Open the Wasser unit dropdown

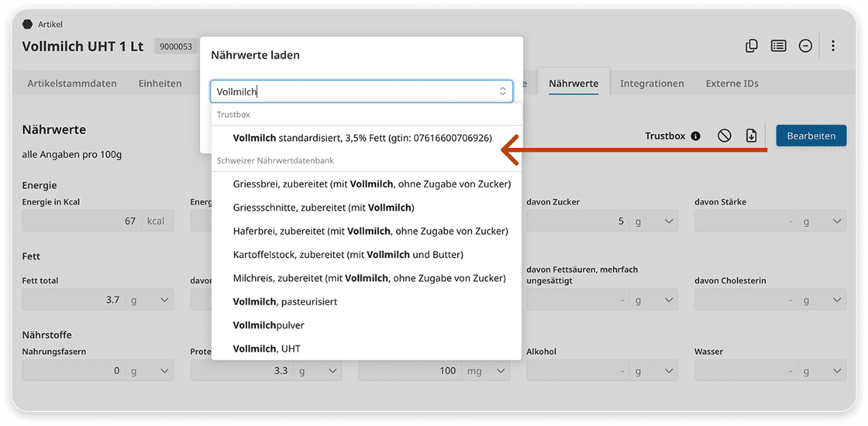838,371
